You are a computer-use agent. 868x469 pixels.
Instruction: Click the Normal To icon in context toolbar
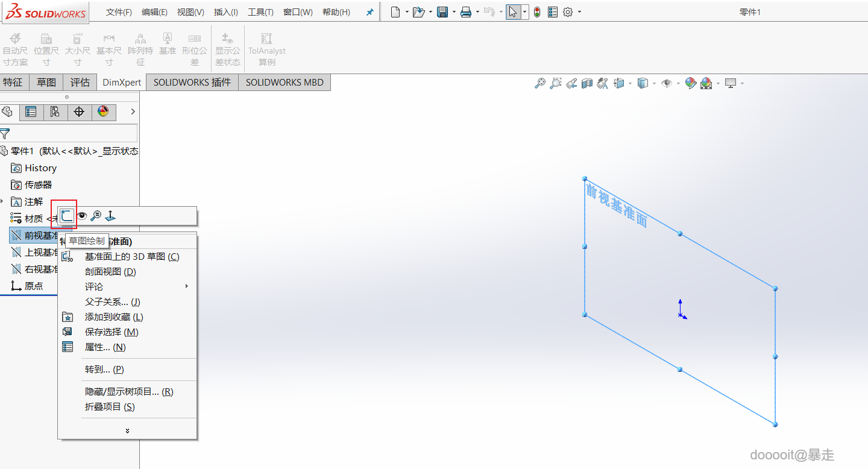pyautogui.click(x=110, y=215)
